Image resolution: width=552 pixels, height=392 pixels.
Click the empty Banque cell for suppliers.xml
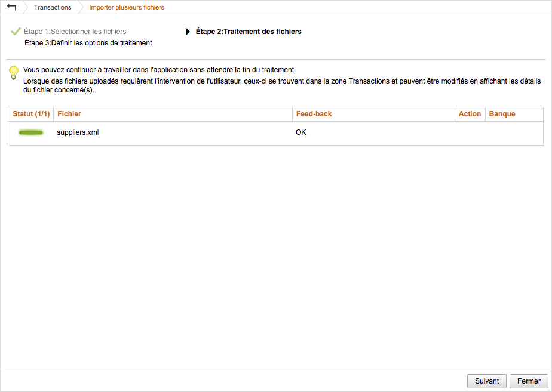tap(514, 133)
